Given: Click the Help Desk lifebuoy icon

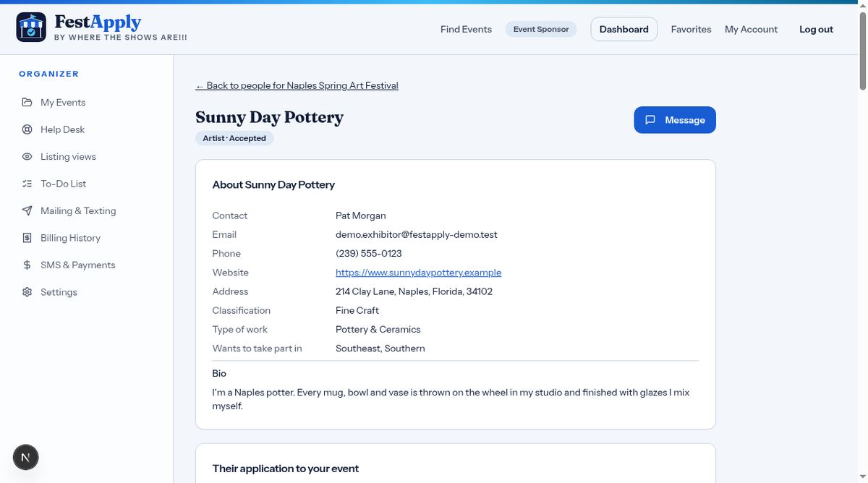Looking at the screenshot, I should [27, 129].
